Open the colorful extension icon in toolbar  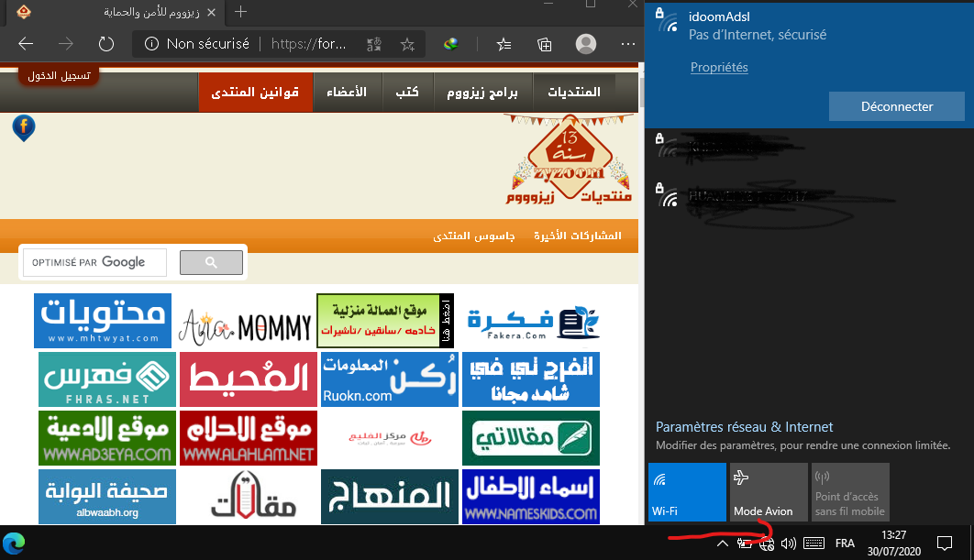(451, 44)
